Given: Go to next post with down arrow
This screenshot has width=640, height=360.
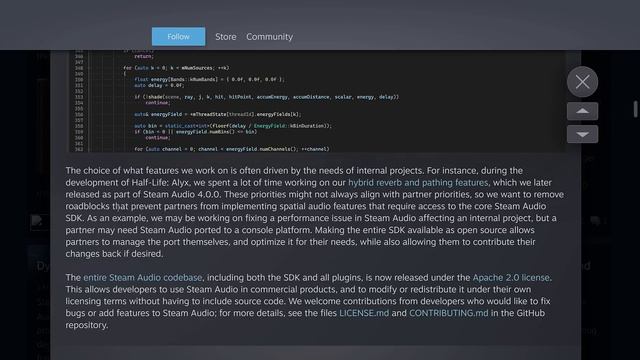Looking at the screenshot, I should 582,134.
